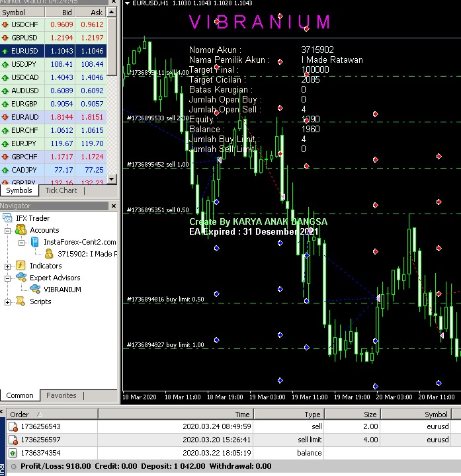Switch to the Tick Chart tab
Screen dimensions: 461x476
(61, 190)
